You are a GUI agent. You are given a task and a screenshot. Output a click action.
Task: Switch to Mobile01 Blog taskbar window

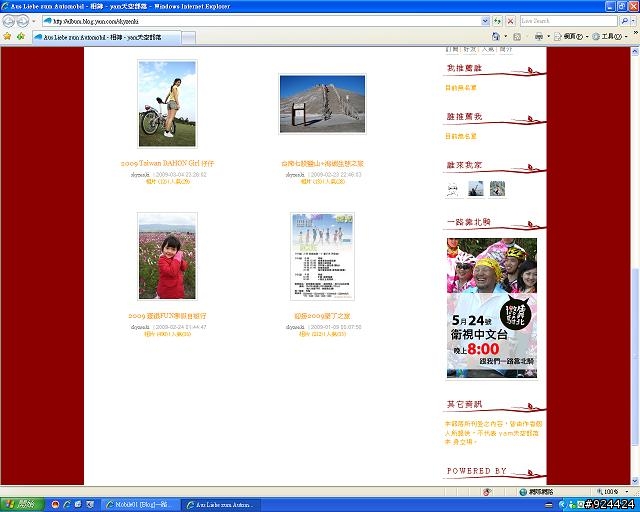click(140, 505)
